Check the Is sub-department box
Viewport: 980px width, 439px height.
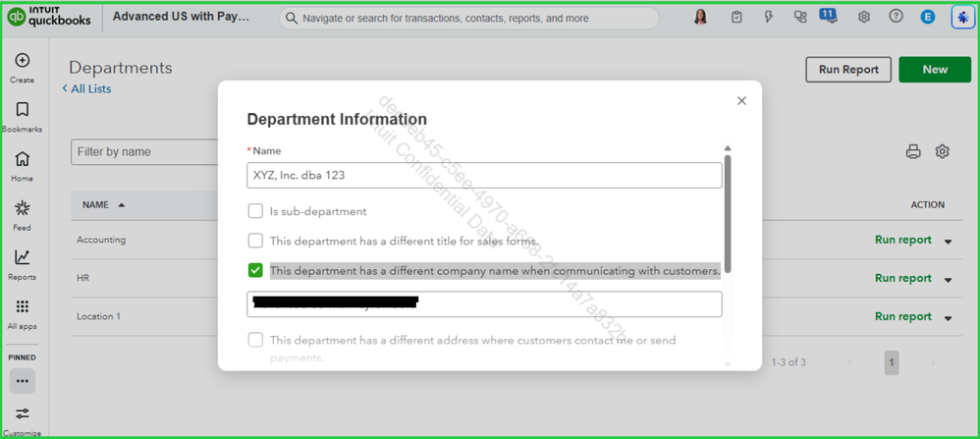255,211
